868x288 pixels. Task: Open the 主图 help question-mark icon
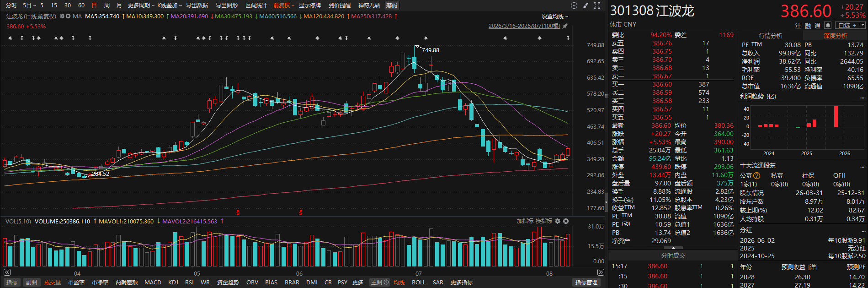pyautogui.click(x=386, y=282)
